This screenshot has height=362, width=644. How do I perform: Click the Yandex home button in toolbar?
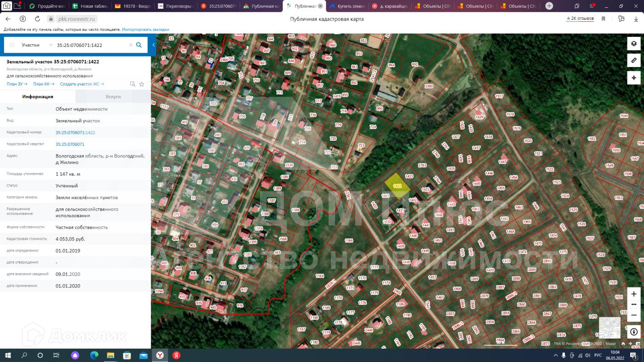[x=22, y=19]
